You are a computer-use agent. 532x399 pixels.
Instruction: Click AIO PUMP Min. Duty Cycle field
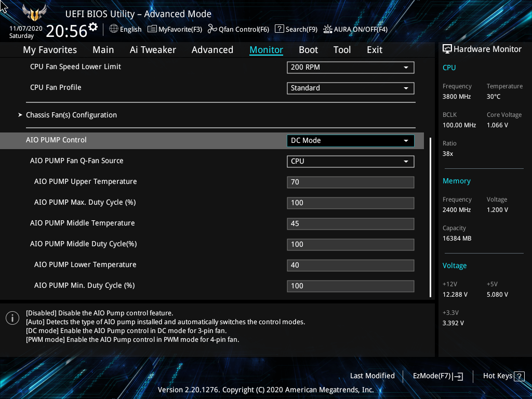pyautogui.click(x=351, y=286)
